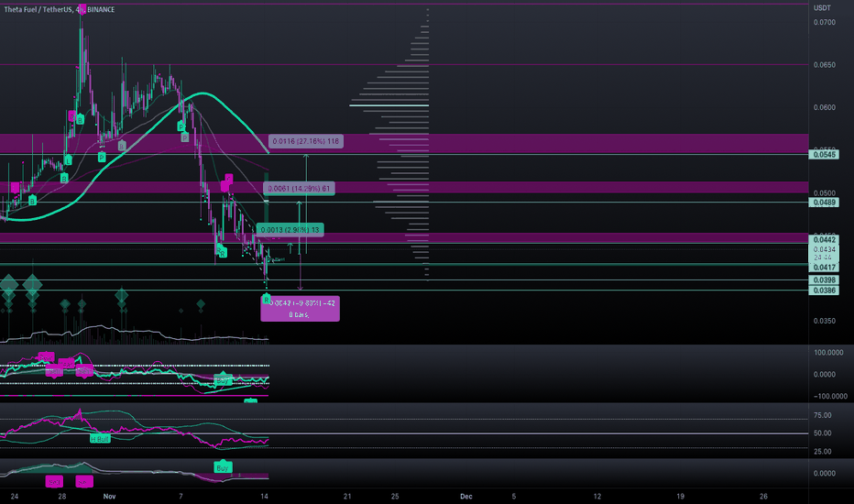Click the -100.0000 oscillator scale value
This screenshot has height=504, width=854.
pyautogui.click(x=830, y=396)
